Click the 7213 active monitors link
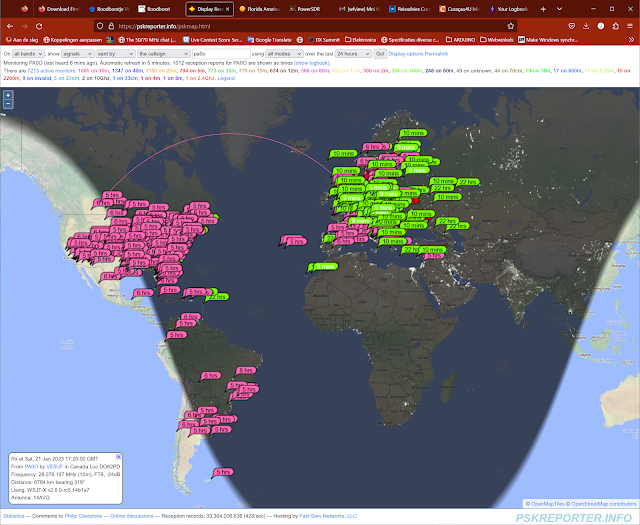 pyautogui.click(x=51, y=71)
